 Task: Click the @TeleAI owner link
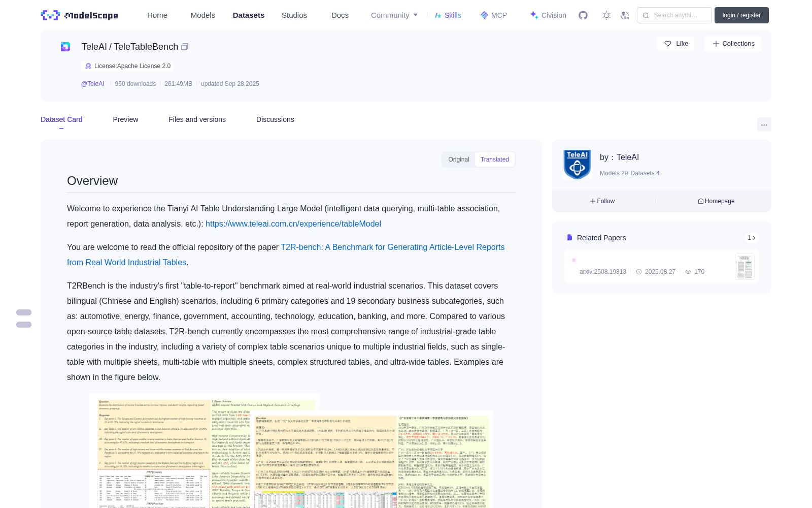pos(93,84)
